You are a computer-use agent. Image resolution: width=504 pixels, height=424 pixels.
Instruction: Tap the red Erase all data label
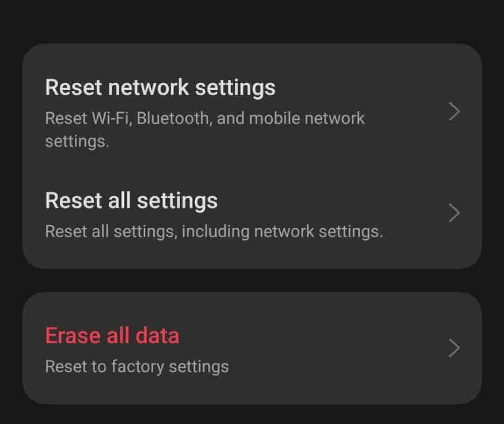click(x=112, y=336)
